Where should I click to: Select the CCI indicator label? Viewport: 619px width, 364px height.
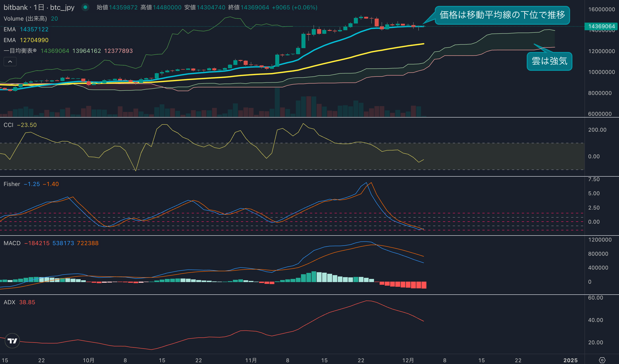(8, 125)
